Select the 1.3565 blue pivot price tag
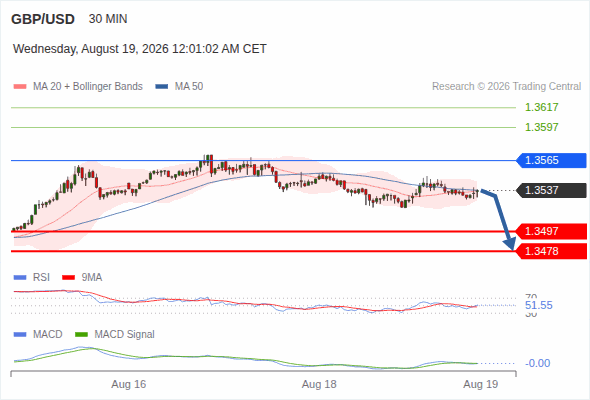This screenshot has height=400, width=590. (551, 160)
